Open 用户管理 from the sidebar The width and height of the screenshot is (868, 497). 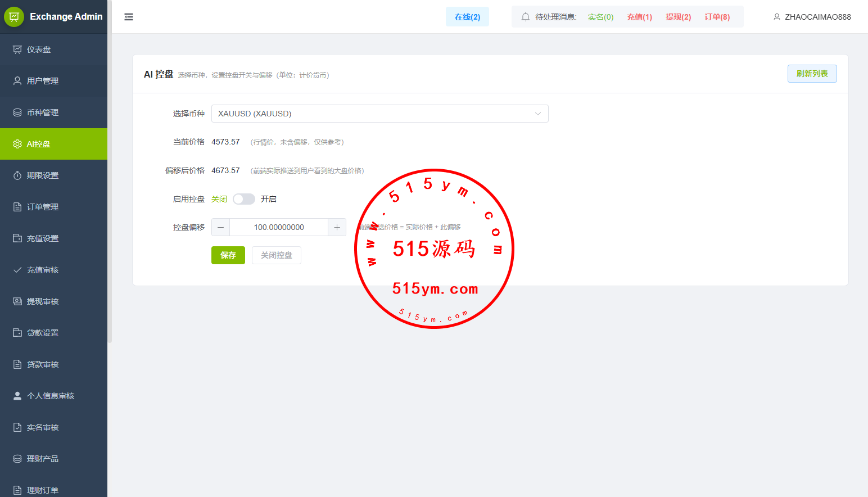[x=43, y=81]
